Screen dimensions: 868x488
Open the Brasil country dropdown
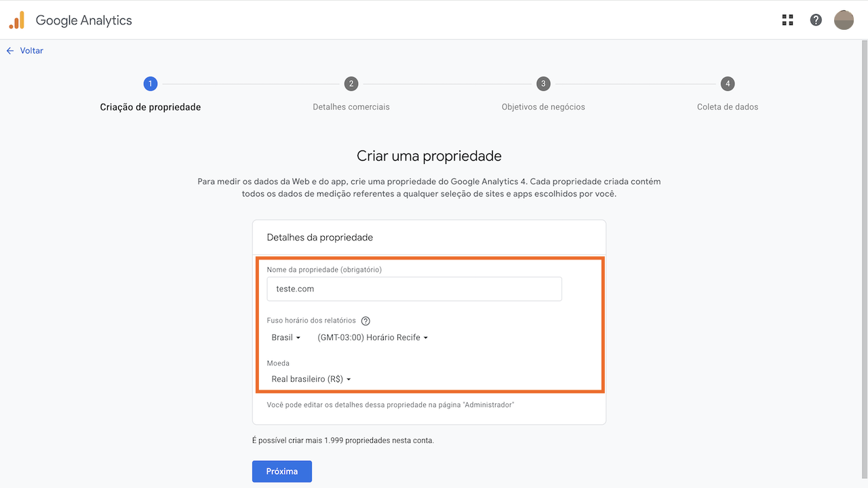285,337
